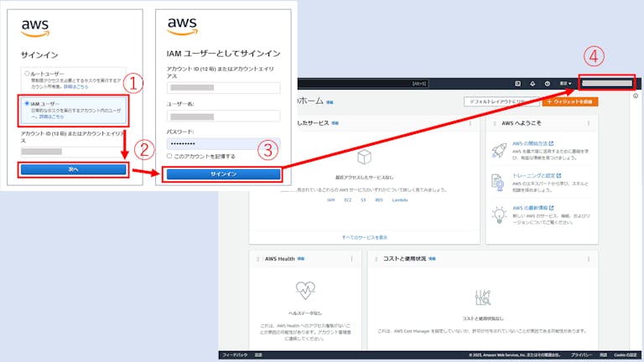Focus the パスワード input field
The width and height of the screenshot is (644, 362).
coord(223,143)
